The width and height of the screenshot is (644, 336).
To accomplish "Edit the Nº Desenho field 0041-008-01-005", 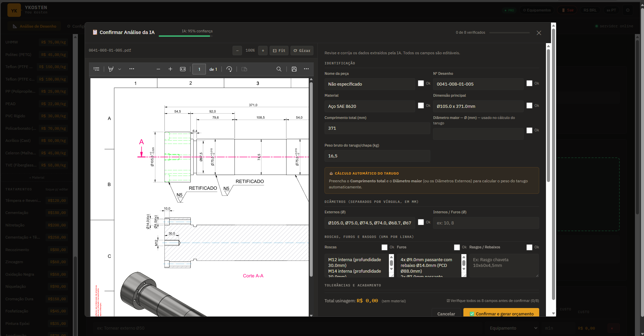I will (478, 84).
